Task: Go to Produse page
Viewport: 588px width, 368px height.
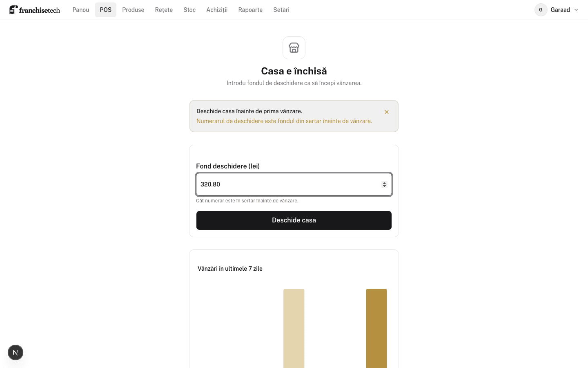Action: 133,10
